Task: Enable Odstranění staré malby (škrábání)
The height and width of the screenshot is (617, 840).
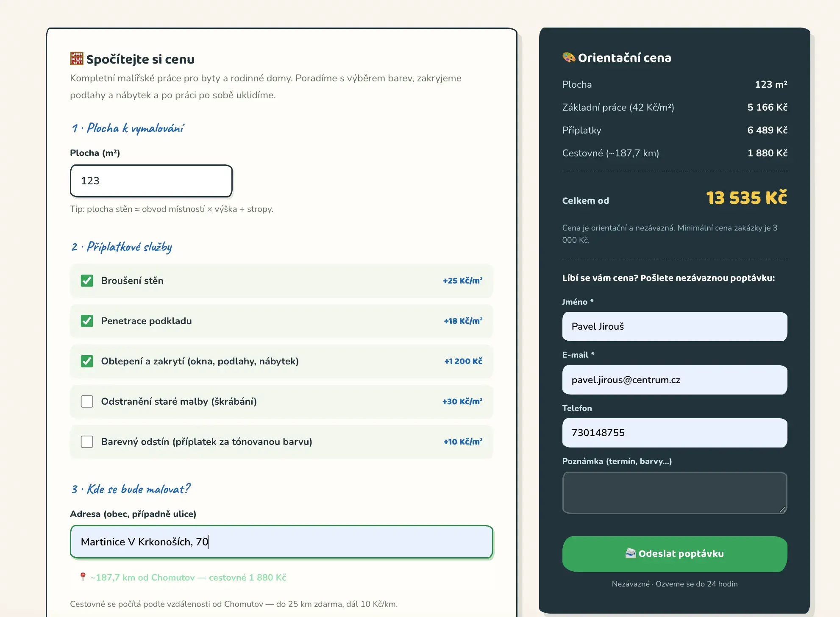Action: point(87,401)
